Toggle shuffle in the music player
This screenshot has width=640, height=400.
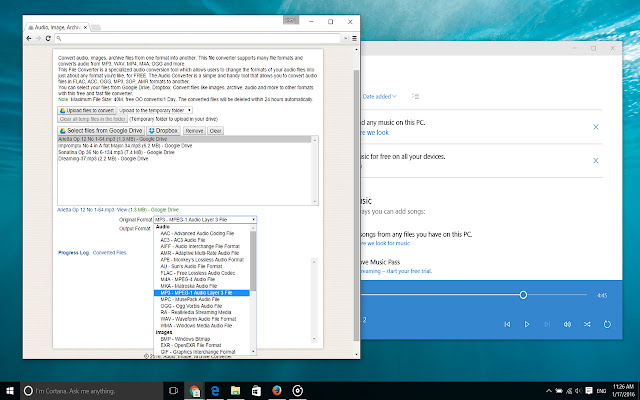(586, 325)
